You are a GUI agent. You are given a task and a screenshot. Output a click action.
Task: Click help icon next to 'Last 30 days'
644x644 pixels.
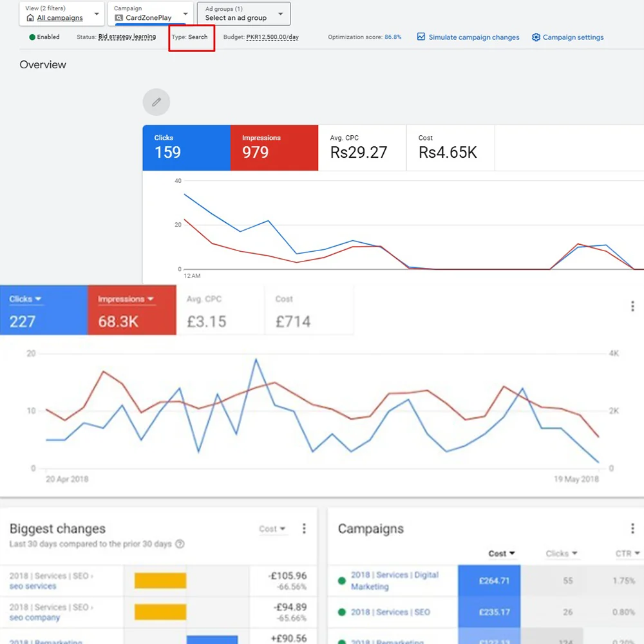pos(180,544)
